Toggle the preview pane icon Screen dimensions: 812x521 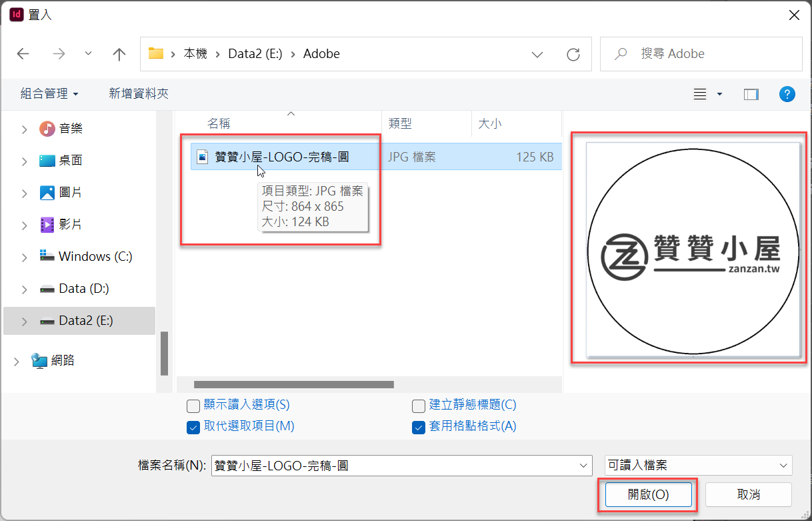pyautogui.click(x=751, y=95)
